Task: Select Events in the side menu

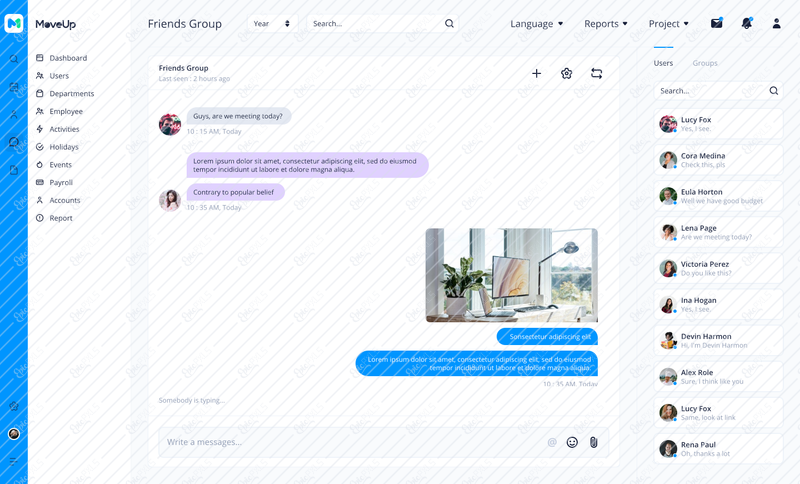Action: tap(54, 165)
